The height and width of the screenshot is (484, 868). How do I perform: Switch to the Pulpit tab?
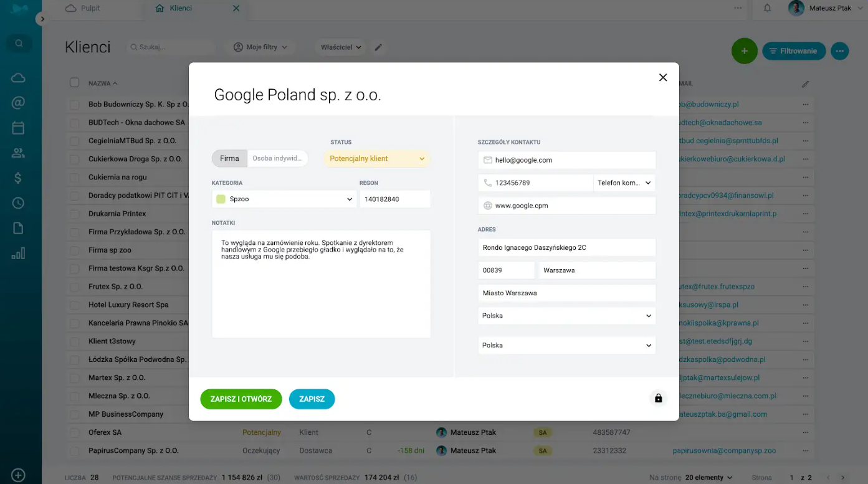point(83,8)
